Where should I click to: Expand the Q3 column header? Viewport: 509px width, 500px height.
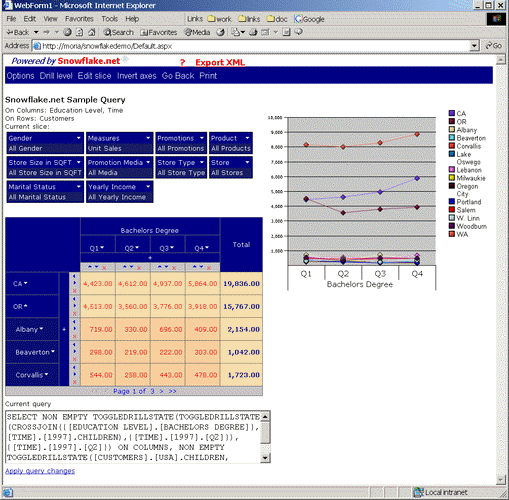coord(172,247)
